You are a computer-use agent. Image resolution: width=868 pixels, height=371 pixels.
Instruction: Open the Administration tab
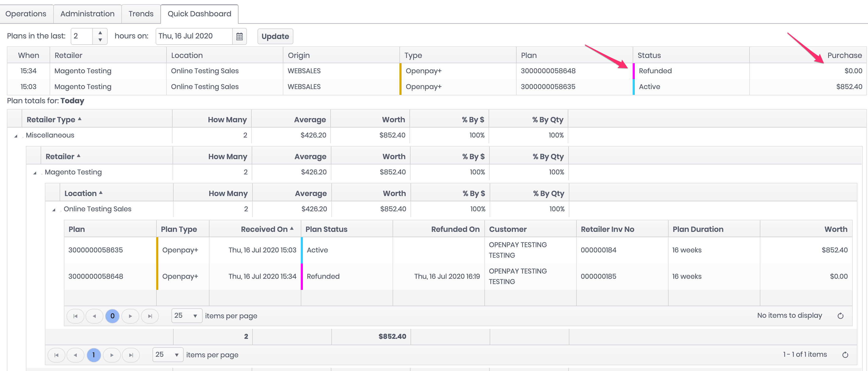(x=87, y=14)
